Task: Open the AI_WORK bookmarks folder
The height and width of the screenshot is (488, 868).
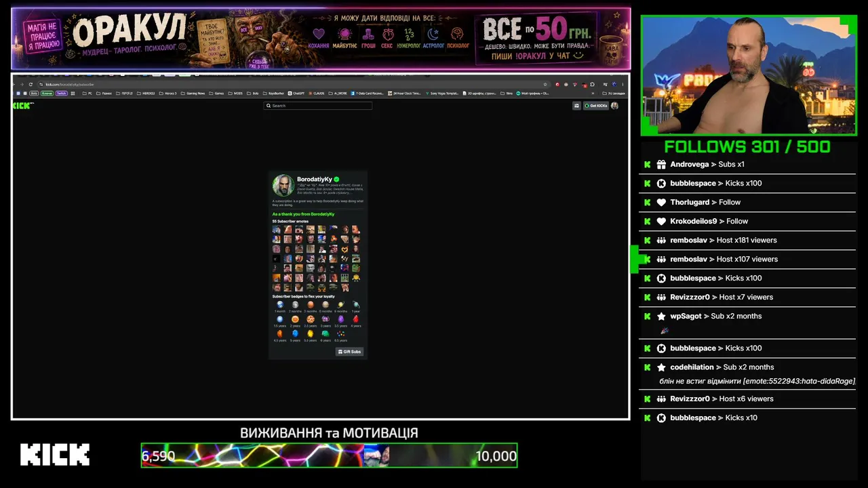Action: [x=338, y=94]
